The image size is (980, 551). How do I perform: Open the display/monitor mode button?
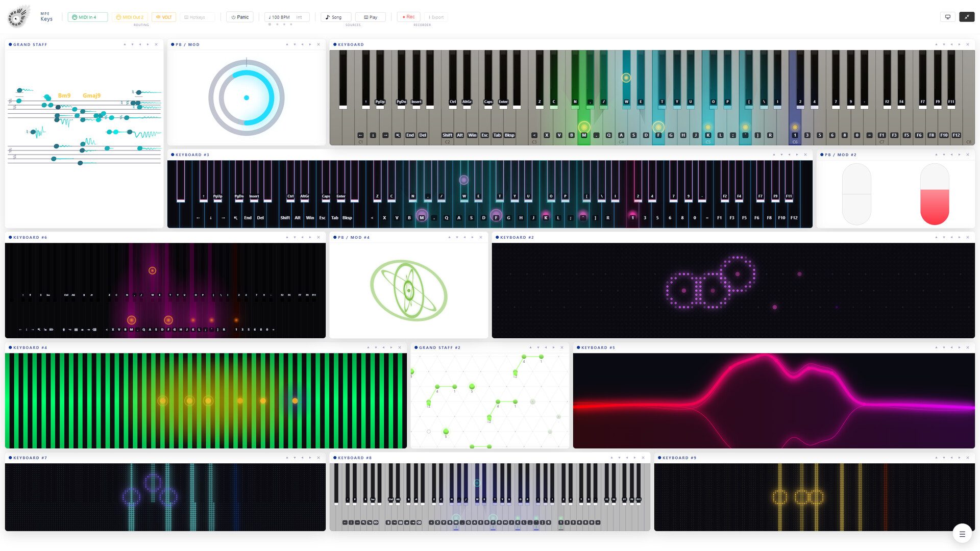point(948,17)
